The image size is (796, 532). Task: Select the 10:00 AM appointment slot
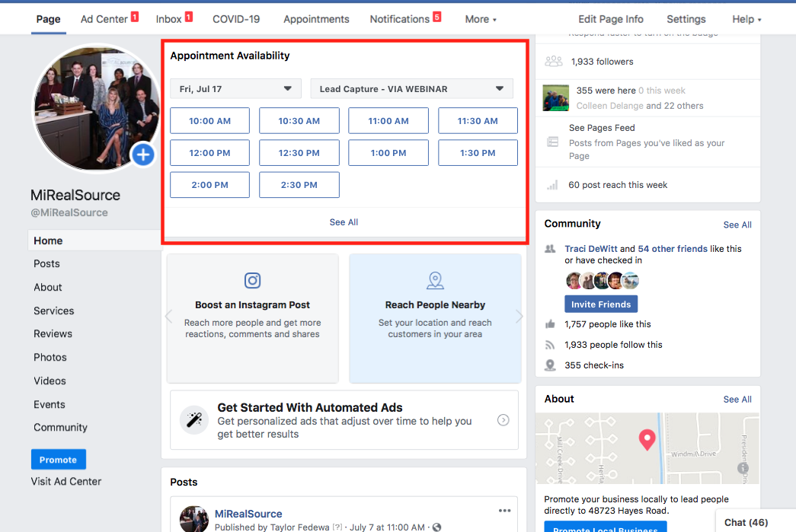click(x=209, y=121)
